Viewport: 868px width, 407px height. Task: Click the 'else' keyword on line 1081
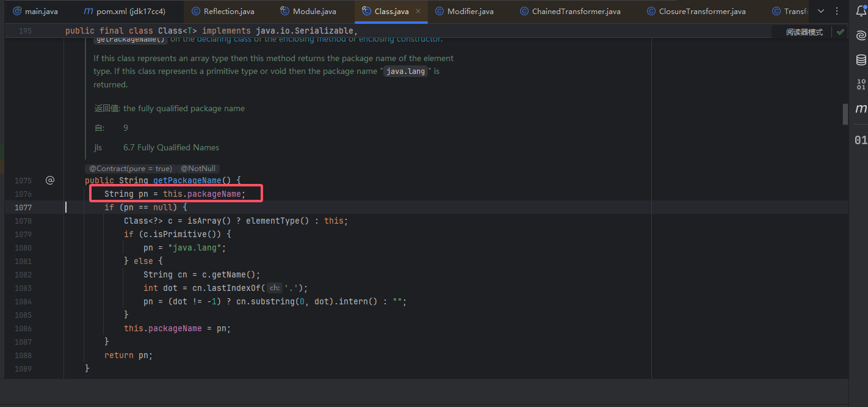(x=143, y=261)
